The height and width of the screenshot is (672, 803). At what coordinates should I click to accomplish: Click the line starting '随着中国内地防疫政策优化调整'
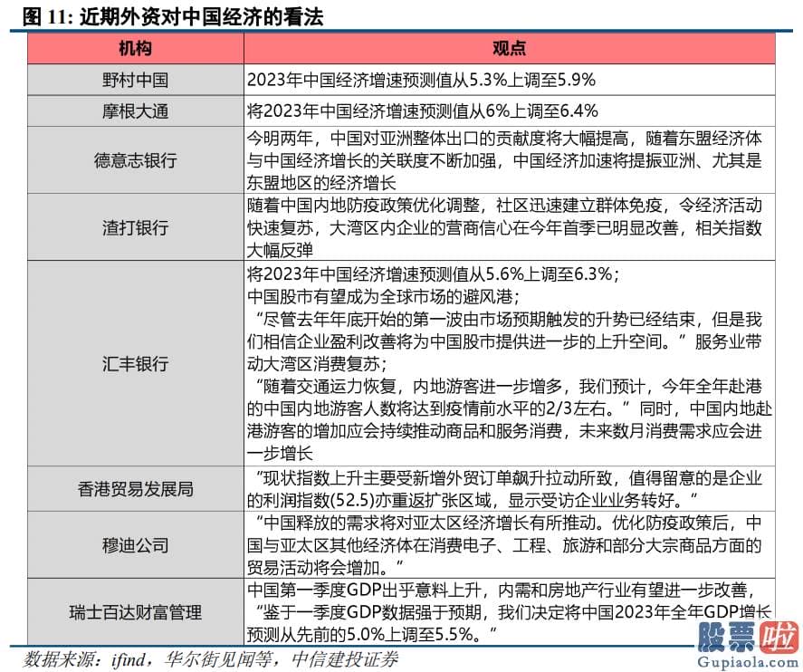pos(504,206)
